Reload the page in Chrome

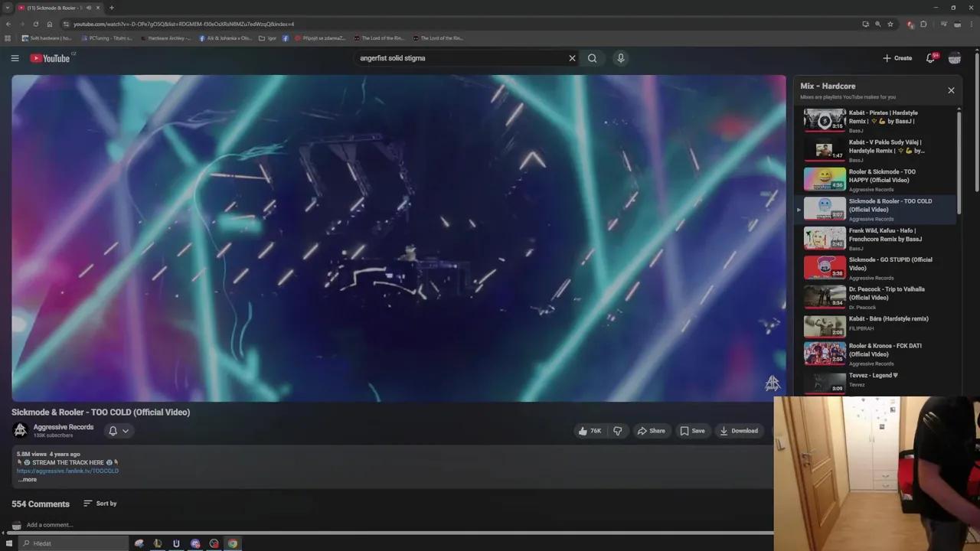click(35, 24)
